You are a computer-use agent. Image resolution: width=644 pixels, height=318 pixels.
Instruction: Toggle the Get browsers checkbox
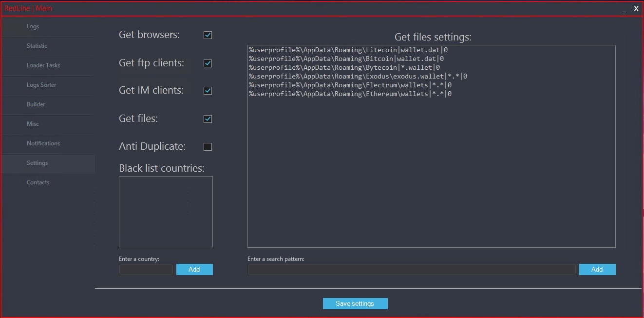click(208, 35)
